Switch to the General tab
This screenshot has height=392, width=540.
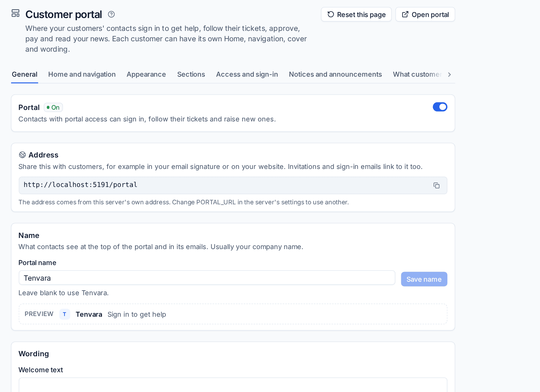click(25, 74)
